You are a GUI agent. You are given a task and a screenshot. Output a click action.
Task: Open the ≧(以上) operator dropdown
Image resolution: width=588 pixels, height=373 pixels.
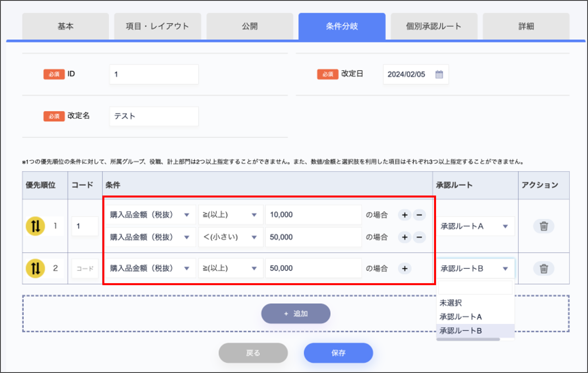230,215
